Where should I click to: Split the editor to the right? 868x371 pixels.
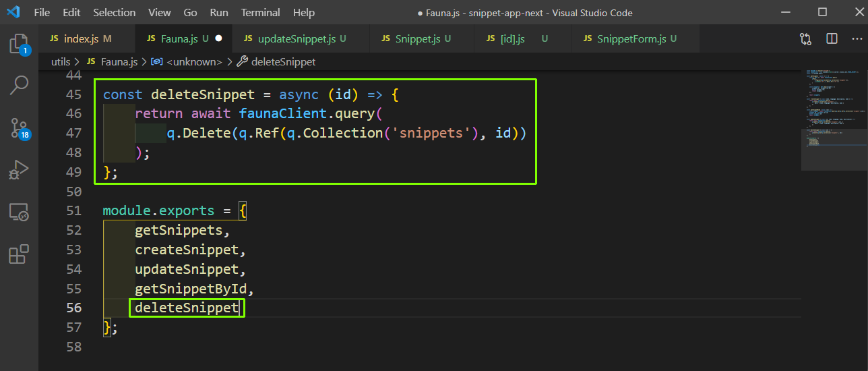(x=832, y=39)
